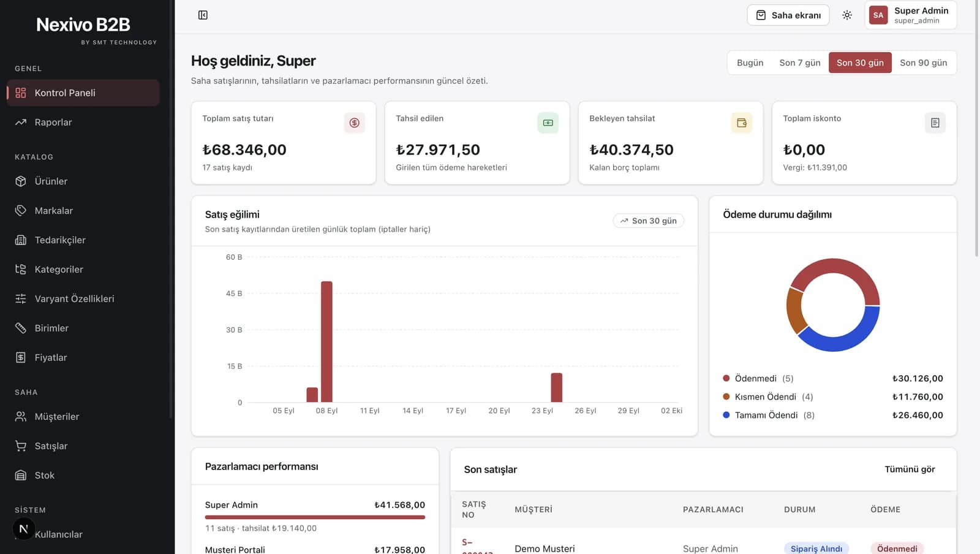Select the Bugün time range
The height and width of the screenshot is (554, 980).
[750, 63]
